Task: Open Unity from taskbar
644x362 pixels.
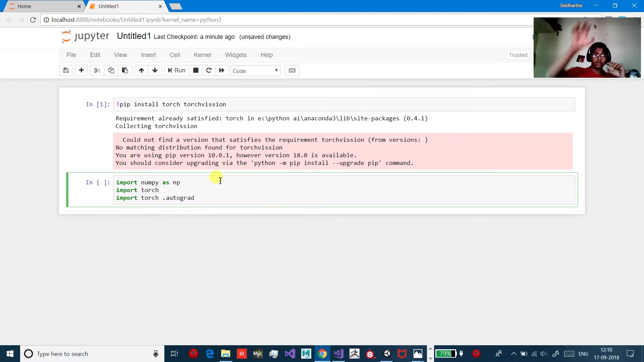Action: point(387,354)
